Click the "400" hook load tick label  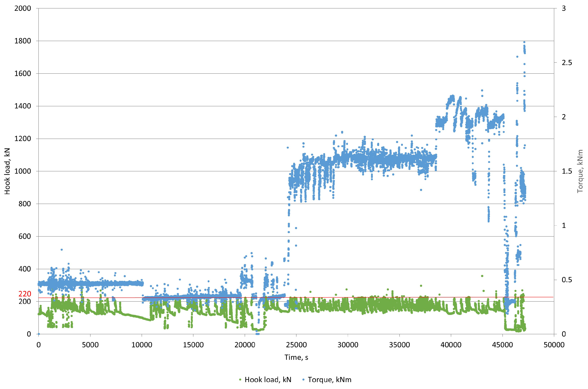tap(25, 269)
